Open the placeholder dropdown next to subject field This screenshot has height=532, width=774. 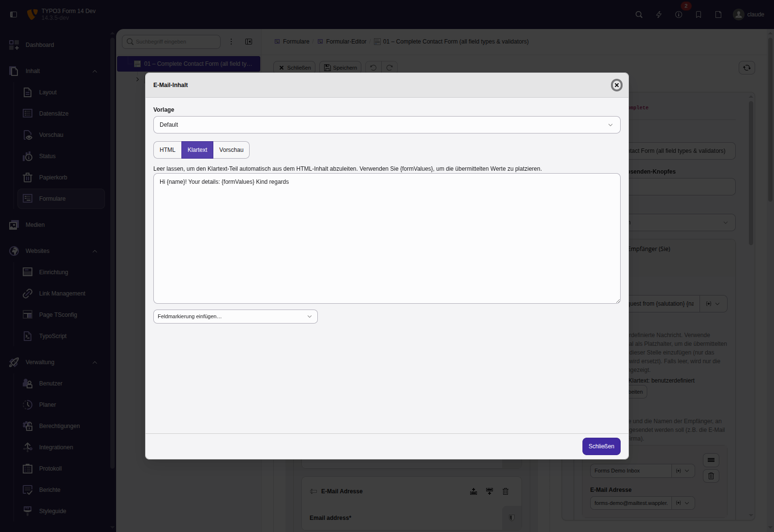pos(713,304)
